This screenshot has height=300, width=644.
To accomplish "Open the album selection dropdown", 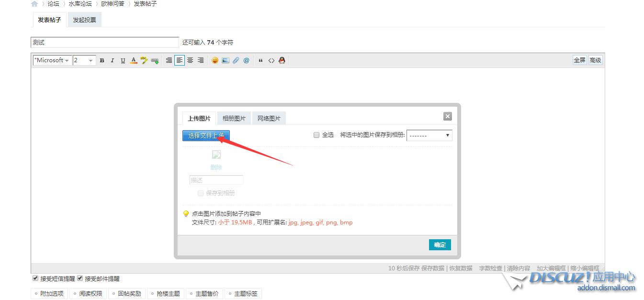I will click(429, 135).
